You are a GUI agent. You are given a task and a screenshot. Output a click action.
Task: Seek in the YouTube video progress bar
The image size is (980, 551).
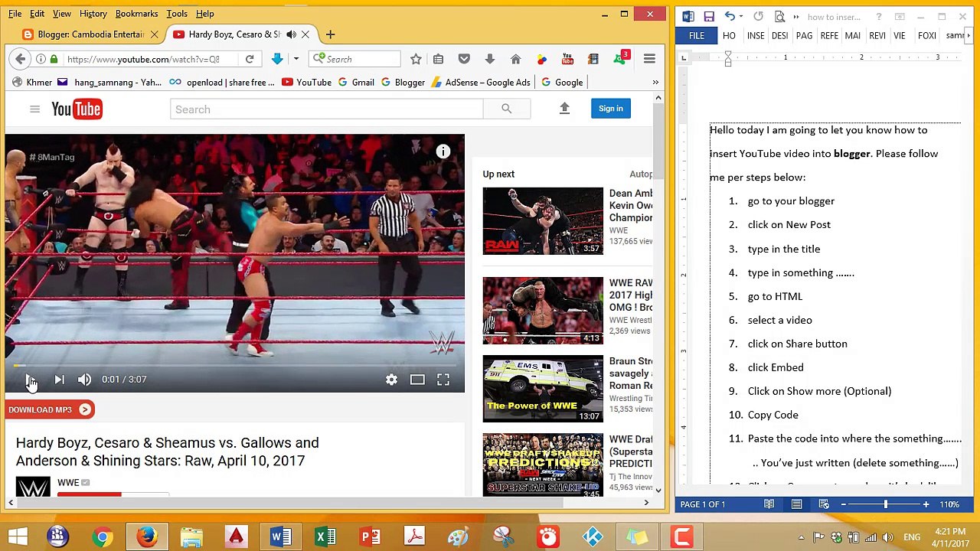point(234,365)
